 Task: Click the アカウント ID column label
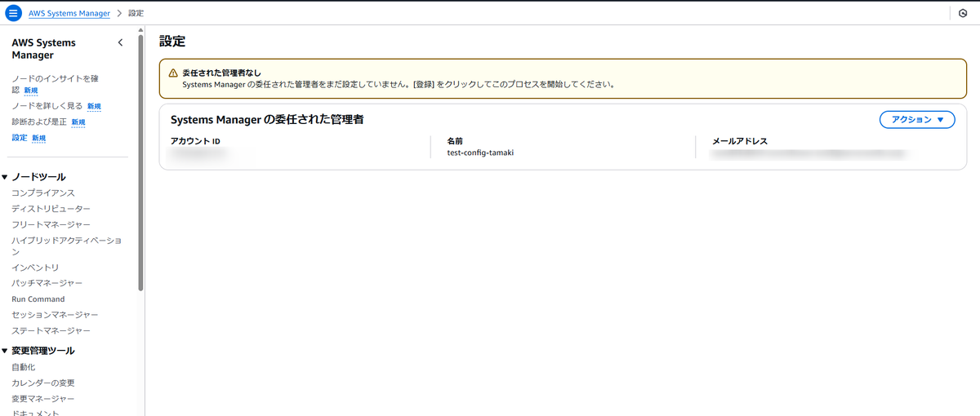(x=196, y=141)
